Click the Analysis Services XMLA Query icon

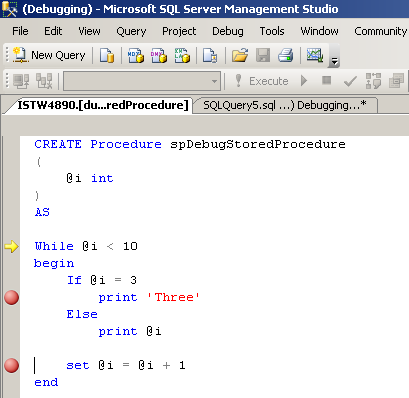182,55
